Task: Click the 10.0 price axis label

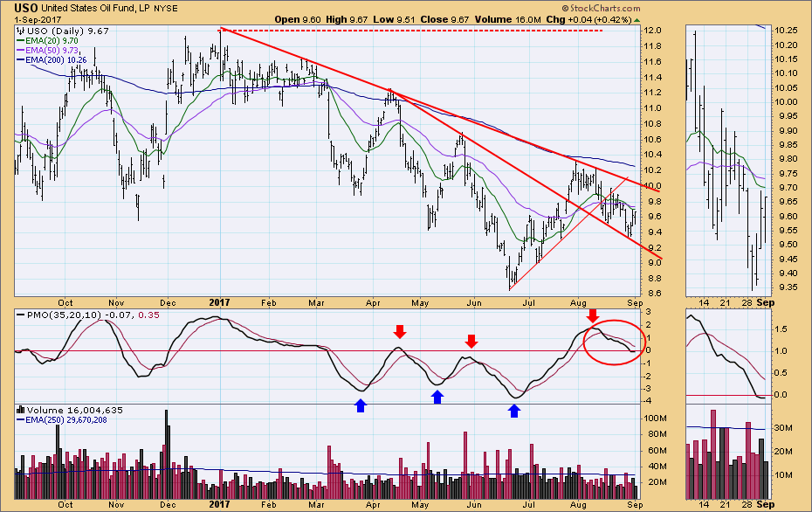Action: coord(651,186)
